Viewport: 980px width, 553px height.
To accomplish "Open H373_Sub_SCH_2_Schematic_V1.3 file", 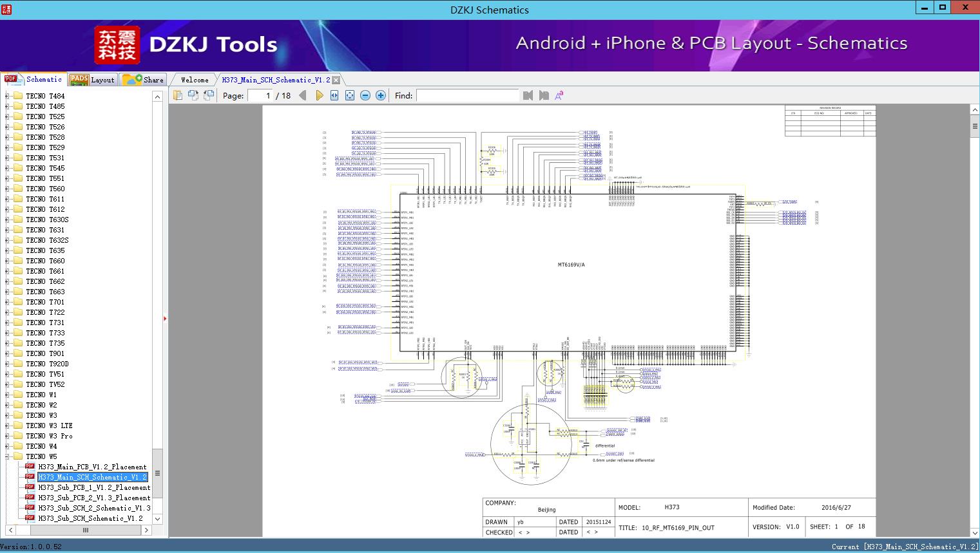I will (x=94, y=508).
